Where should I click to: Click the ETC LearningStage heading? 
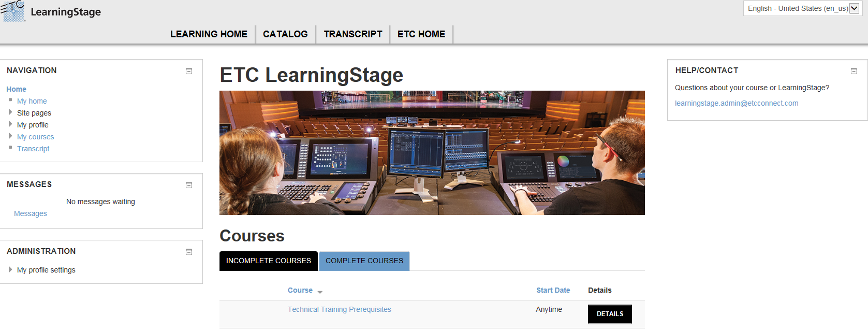pos(312,75)
